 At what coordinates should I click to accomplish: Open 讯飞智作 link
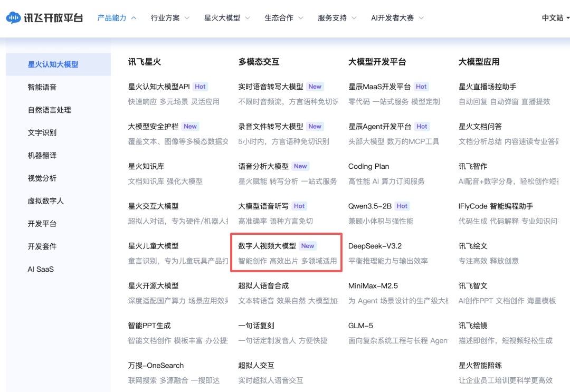(x=472, y=166)
